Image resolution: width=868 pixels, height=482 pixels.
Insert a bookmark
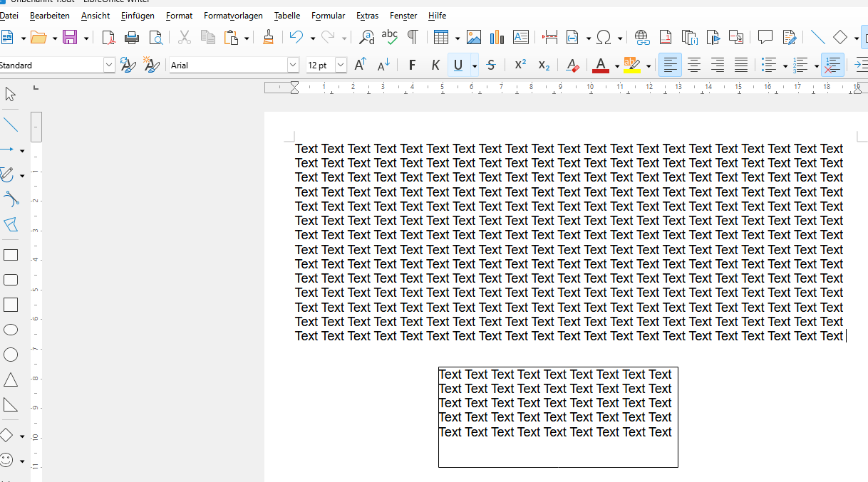pos(713,37)
